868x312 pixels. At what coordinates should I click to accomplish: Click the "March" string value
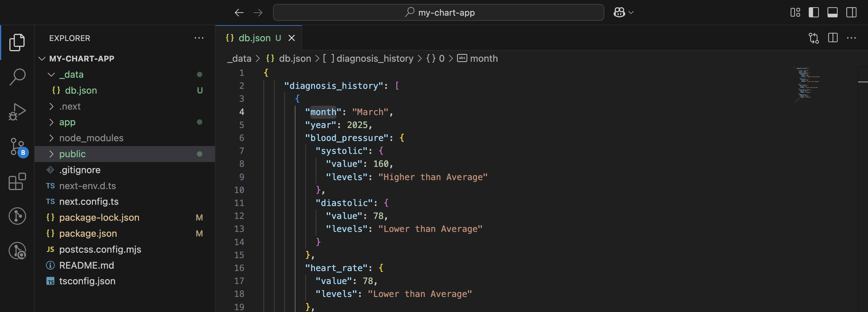click(x=370, y=112)
